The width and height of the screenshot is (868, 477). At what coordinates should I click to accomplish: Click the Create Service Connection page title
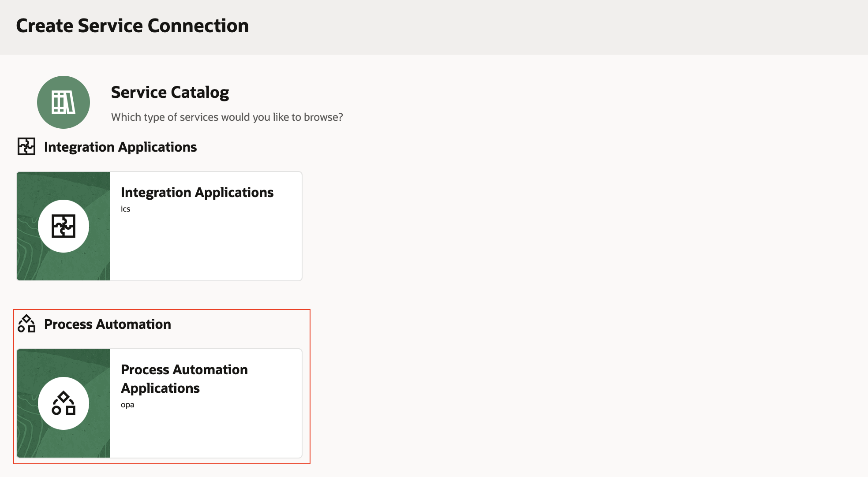pyautogui.click(x=132, y=26)
